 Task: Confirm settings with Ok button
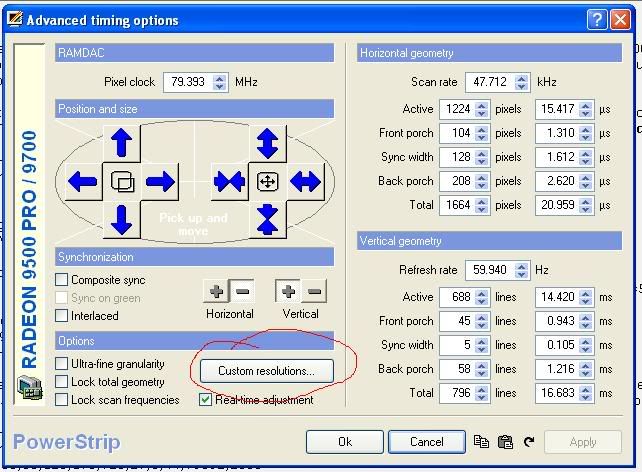click(x=345, y=442)
